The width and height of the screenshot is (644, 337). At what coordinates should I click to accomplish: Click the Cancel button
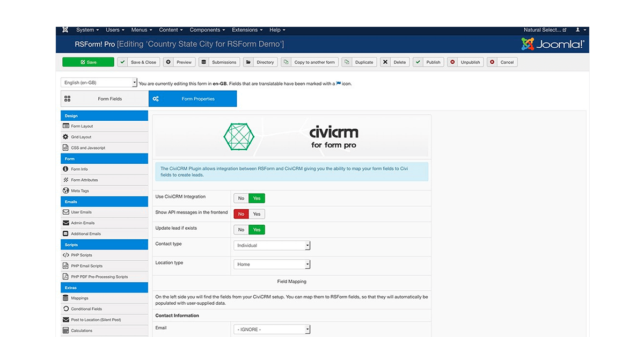(502, 62)
